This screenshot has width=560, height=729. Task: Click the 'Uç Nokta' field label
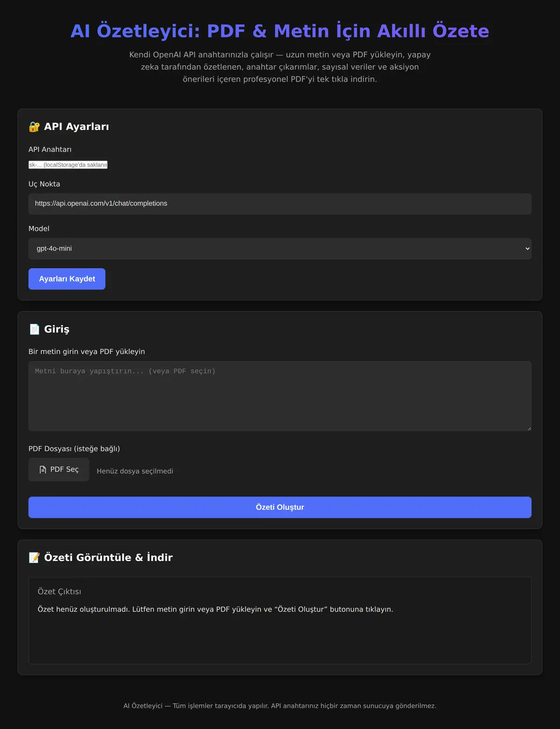tap(44, 184)
